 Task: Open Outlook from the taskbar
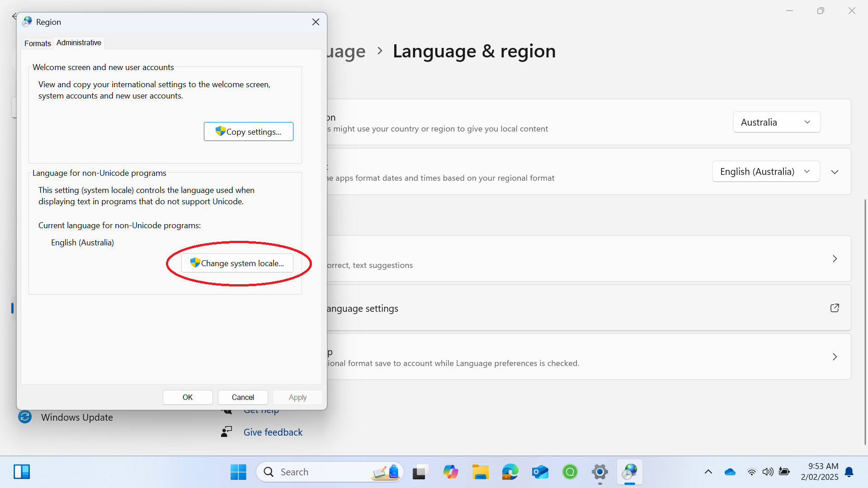coord(540,472)
